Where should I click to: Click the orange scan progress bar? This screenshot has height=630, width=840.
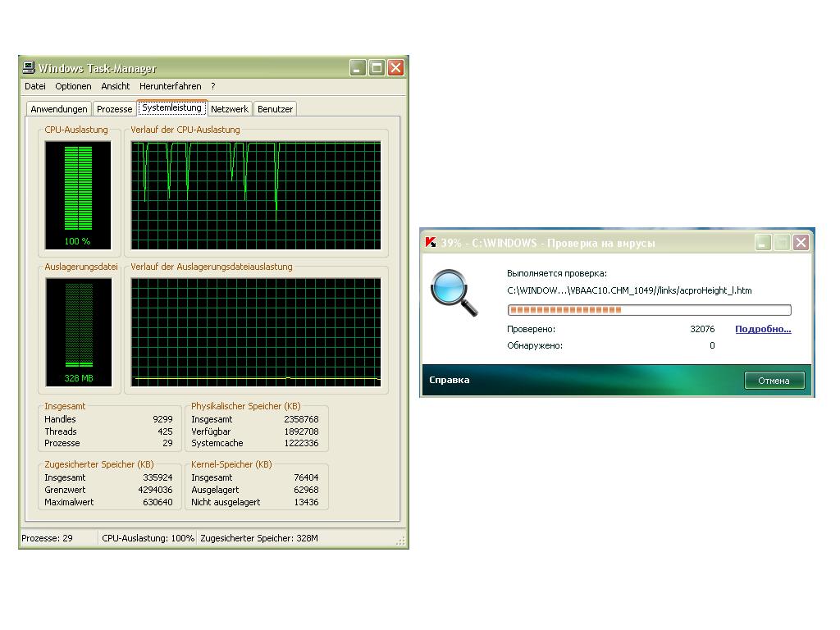pos(649,310)
